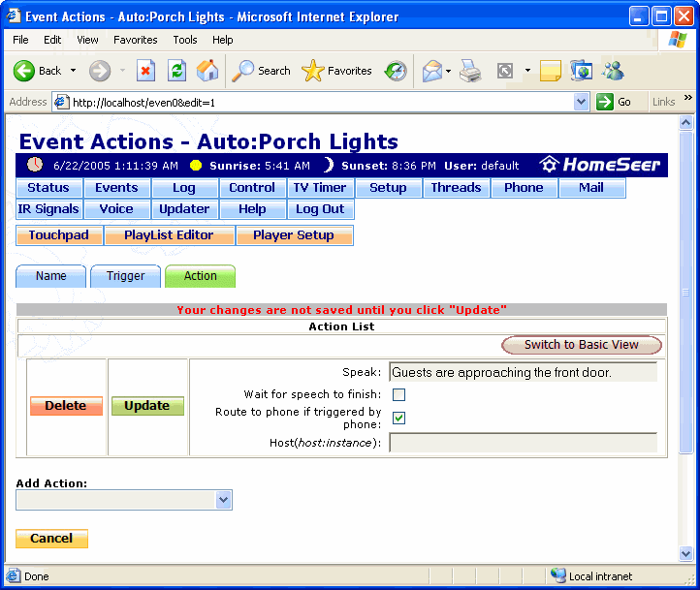700x590 pixels.
Task: Enable Wait for speech to finish checkbox
Action: coord(398,394)
